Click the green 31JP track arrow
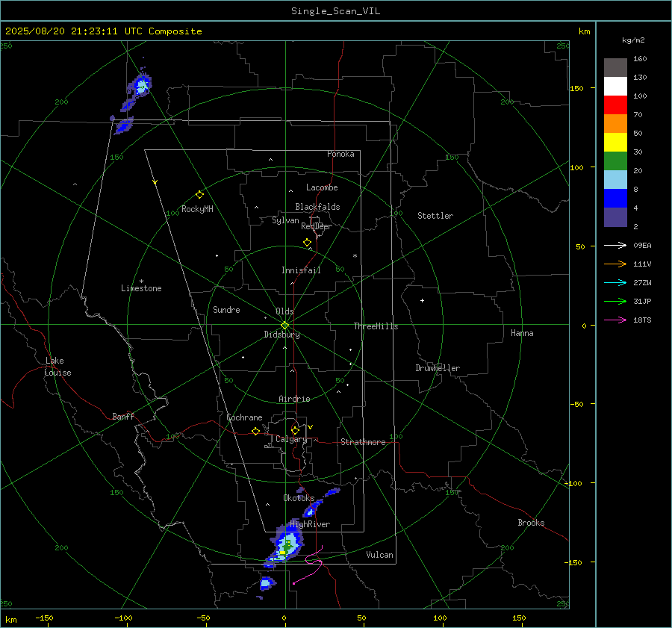 click(615, 302)
